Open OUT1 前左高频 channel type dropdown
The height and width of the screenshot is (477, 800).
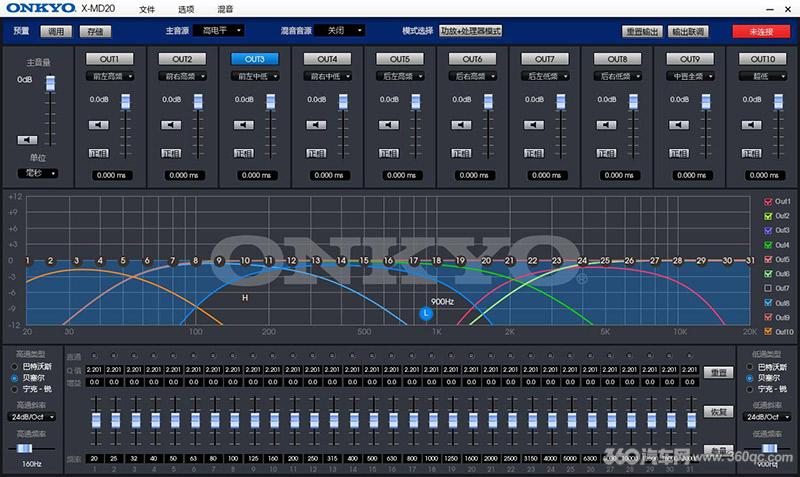pyautogui.click(x=110, y=77)
